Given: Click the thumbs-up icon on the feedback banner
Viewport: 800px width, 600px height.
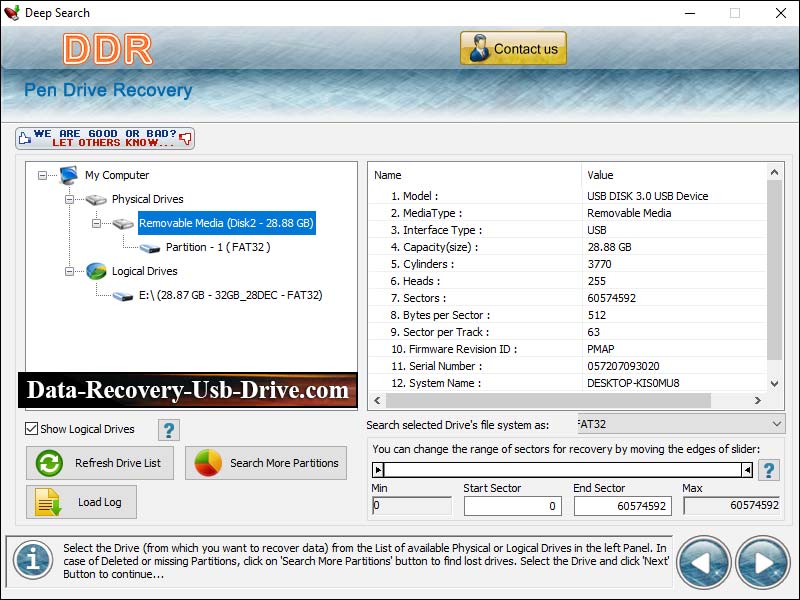Looking at the screenshot, I should click(24, 138).
